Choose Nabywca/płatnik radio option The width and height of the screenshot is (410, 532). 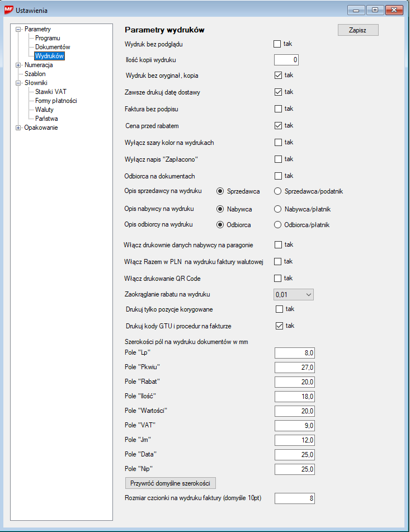coord(278,209)
